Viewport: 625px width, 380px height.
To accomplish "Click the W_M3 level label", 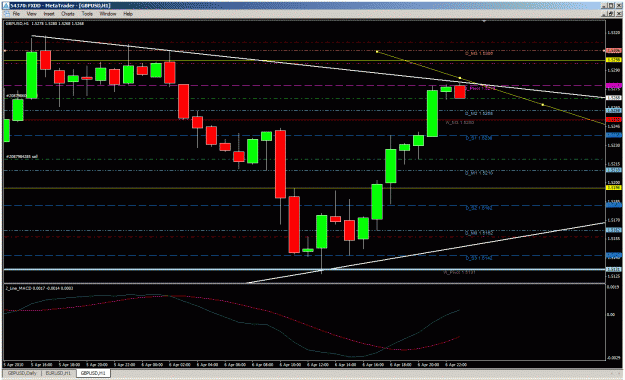I will (460, 122).
